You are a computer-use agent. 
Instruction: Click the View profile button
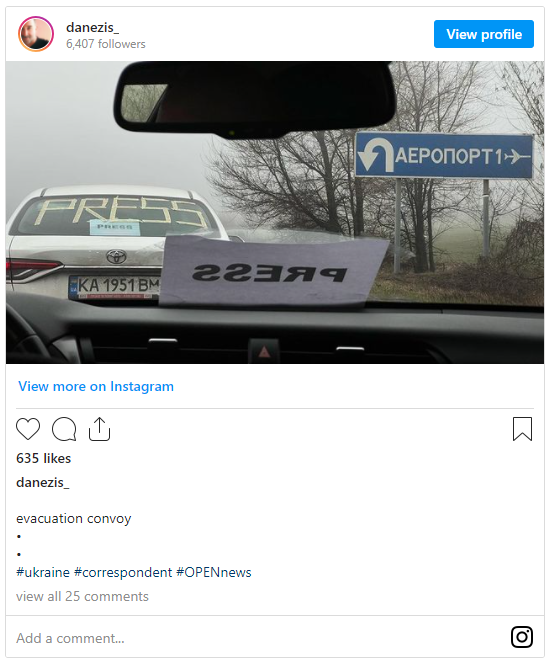[484, 34]
